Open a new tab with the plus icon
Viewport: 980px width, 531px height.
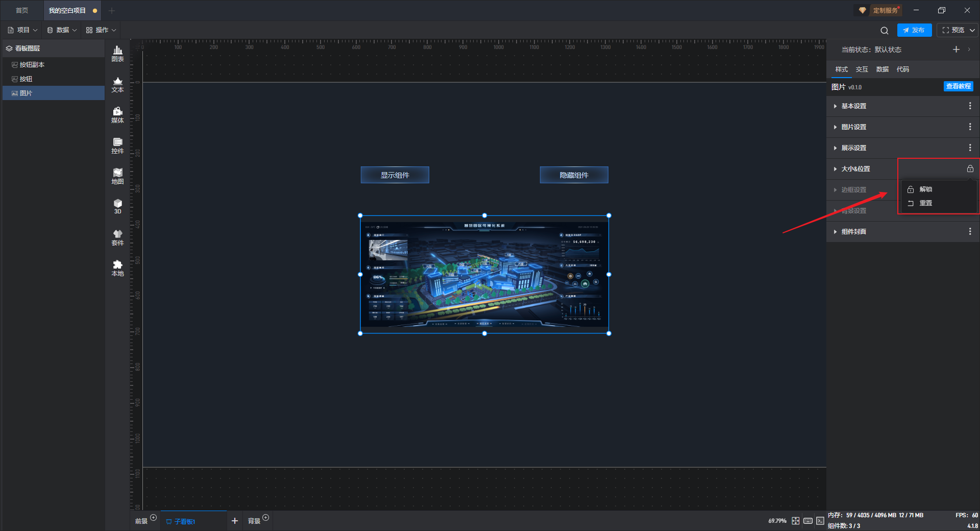point(112,11)
